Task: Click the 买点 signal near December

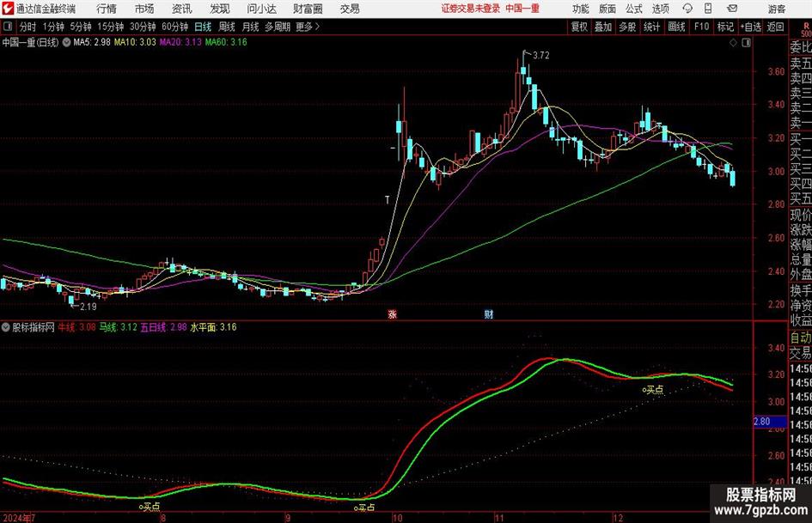Action: click(x=653, y=390)
